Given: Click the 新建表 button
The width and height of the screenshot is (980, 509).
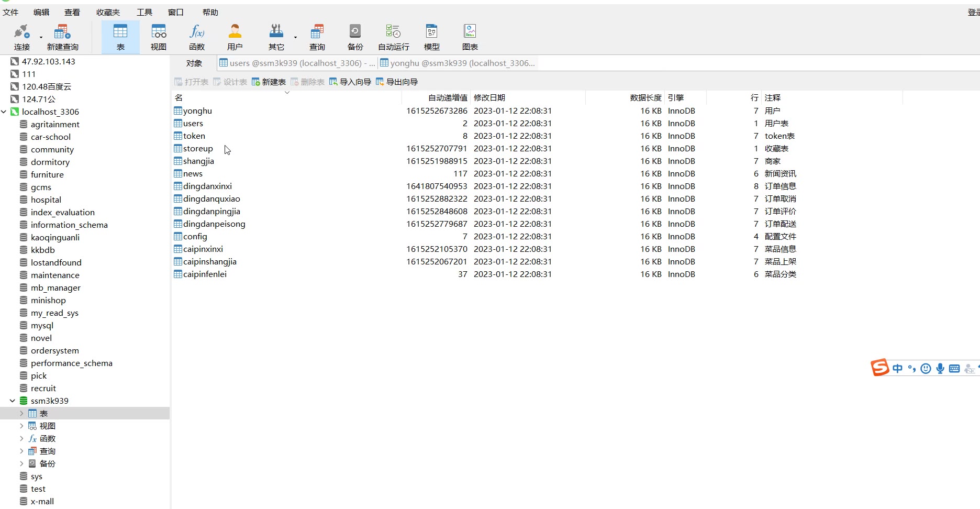Looking at the screenshot, I should (269, 82).
